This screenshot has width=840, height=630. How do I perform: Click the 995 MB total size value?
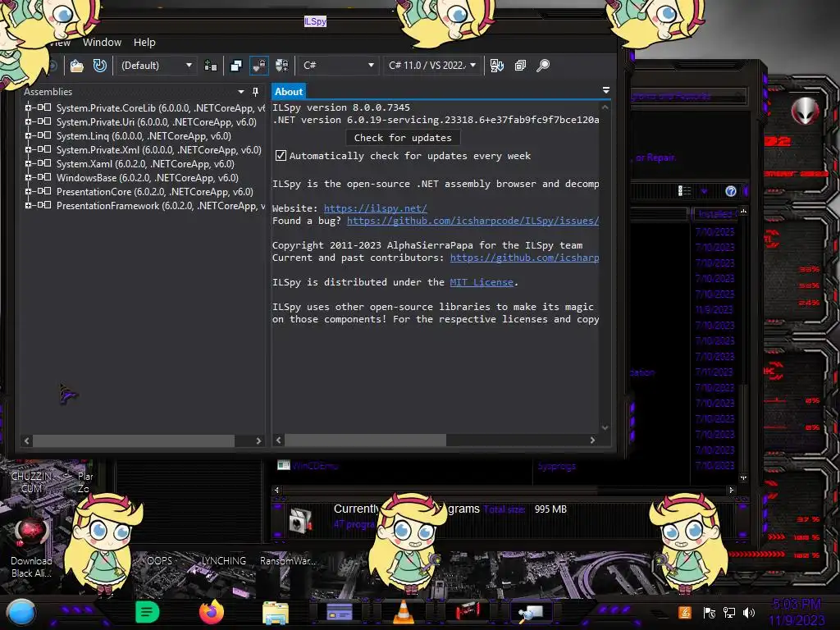click(x=550, y=509)
